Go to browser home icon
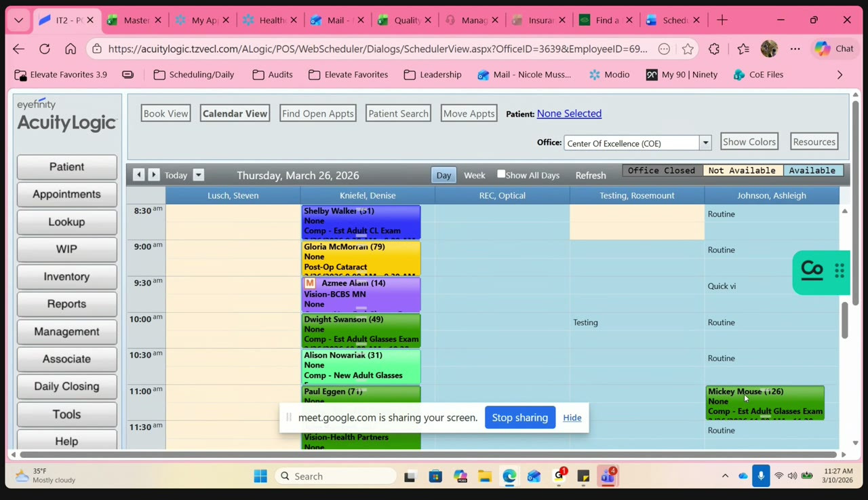Viewport: 868px width, 500px height. 71,49
